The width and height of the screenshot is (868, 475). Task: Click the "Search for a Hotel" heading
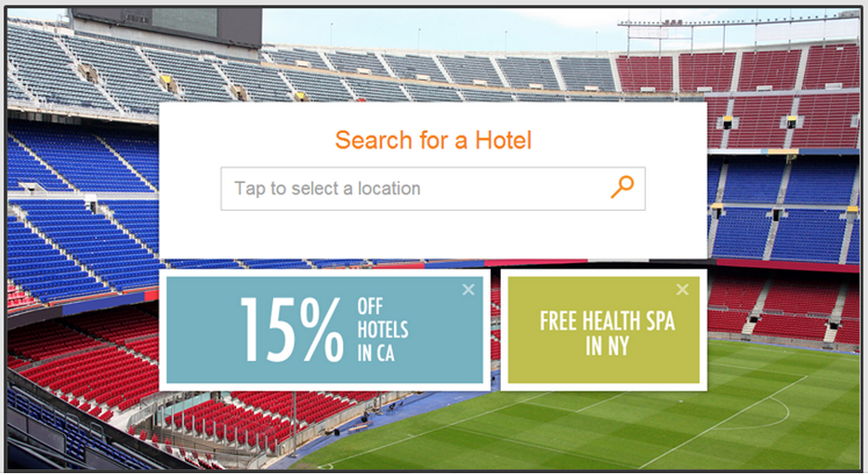[433, 140]
